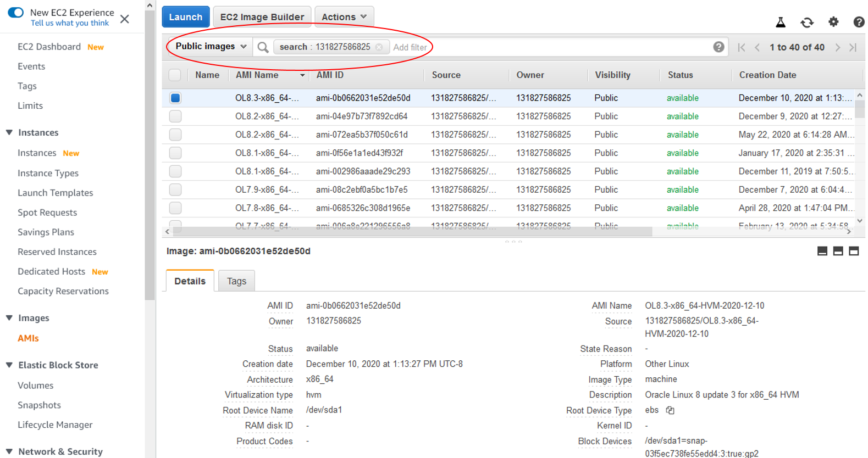This screenshot has height=458, width=868.
Task: Open Limits in sidebar
Action: click(30, 105)
